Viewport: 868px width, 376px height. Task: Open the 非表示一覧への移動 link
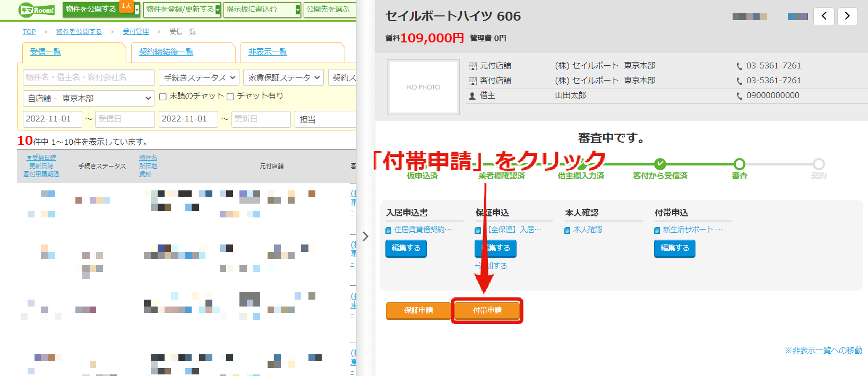[823, 351]
